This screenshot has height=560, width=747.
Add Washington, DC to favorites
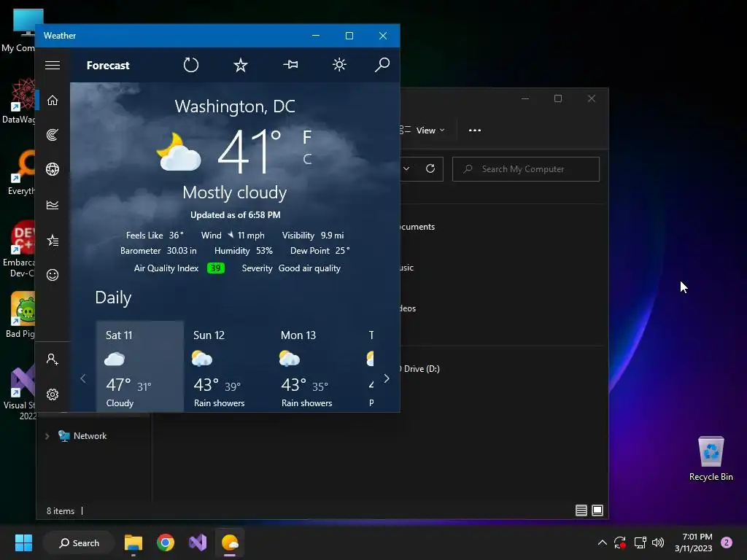241,65
